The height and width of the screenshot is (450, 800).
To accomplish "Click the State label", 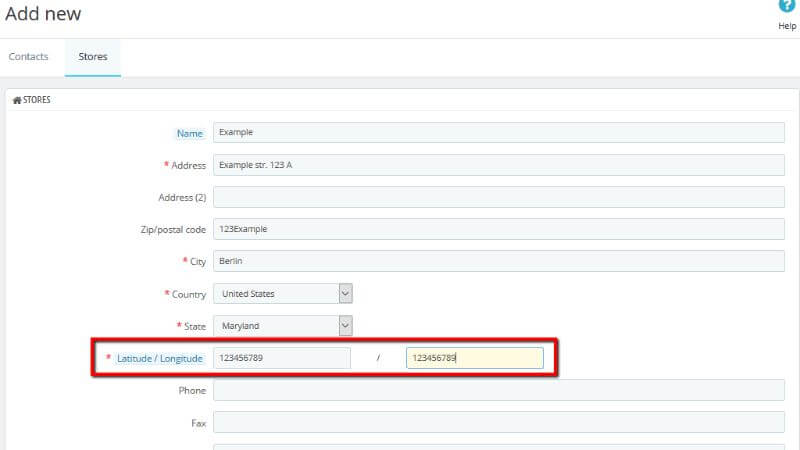I will click(195, 327).
